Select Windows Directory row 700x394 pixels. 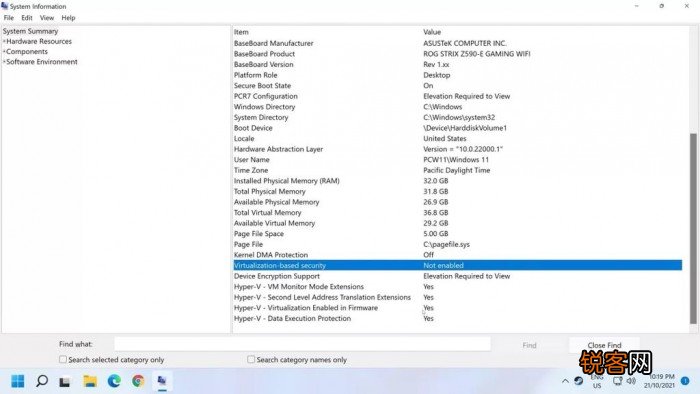[458, 107]
